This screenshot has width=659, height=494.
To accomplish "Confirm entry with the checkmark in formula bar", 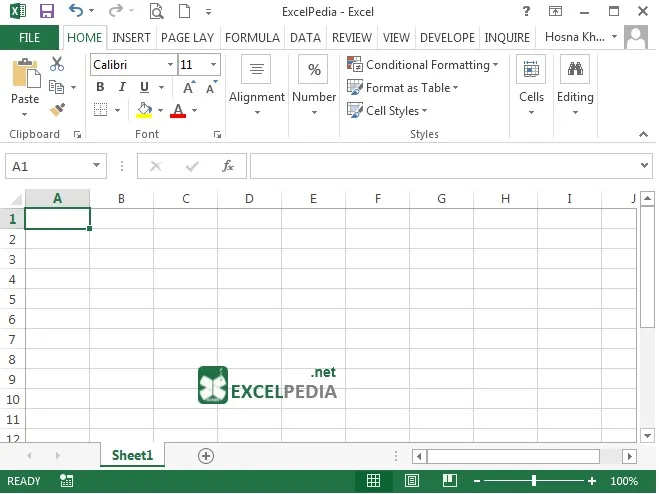I will point(192,166).
